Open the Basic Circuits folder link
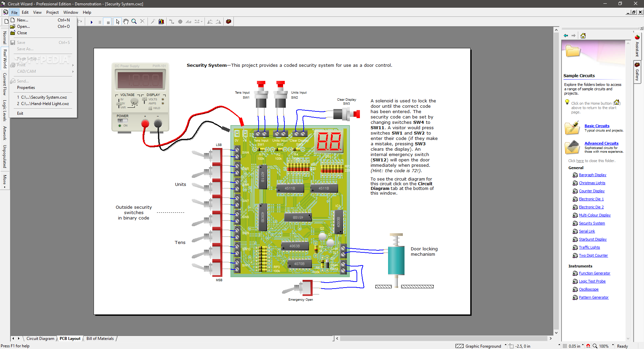This screenshot has height=349, width=644. point(597,126)
